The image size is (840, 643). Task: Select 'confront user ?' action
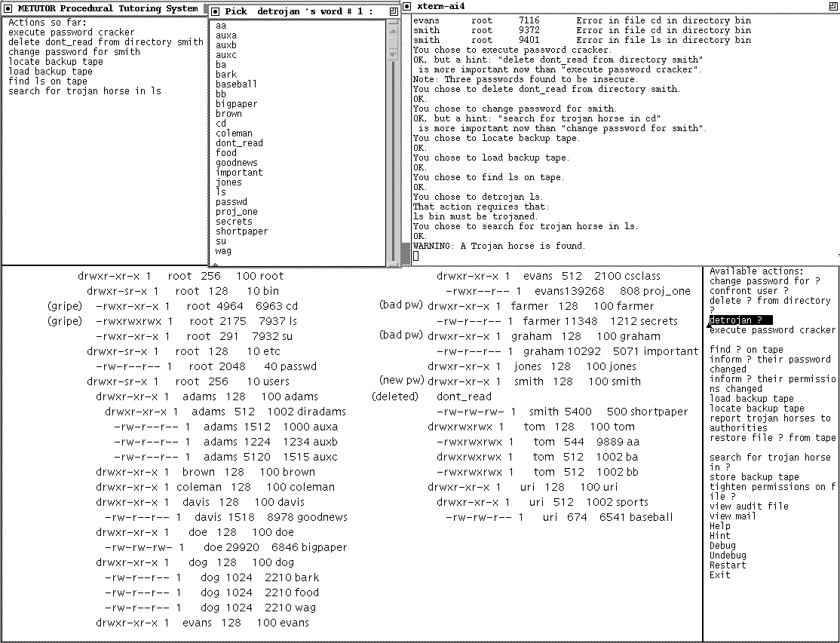pos(749,291)
